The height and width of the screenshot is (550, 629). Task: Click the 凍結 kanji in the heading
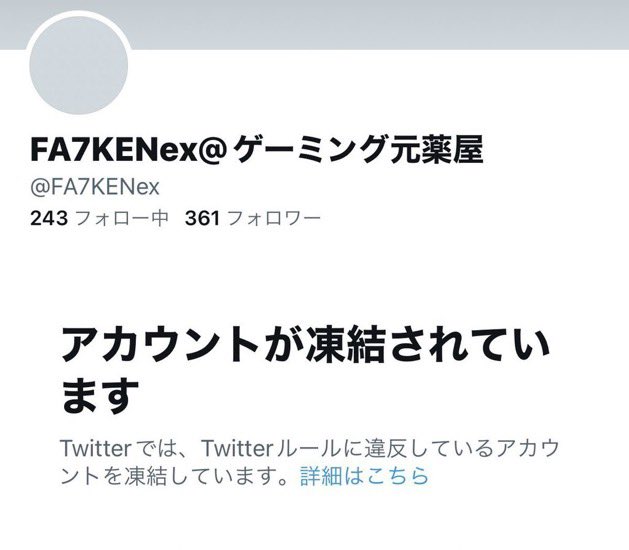tap(345, 345)
